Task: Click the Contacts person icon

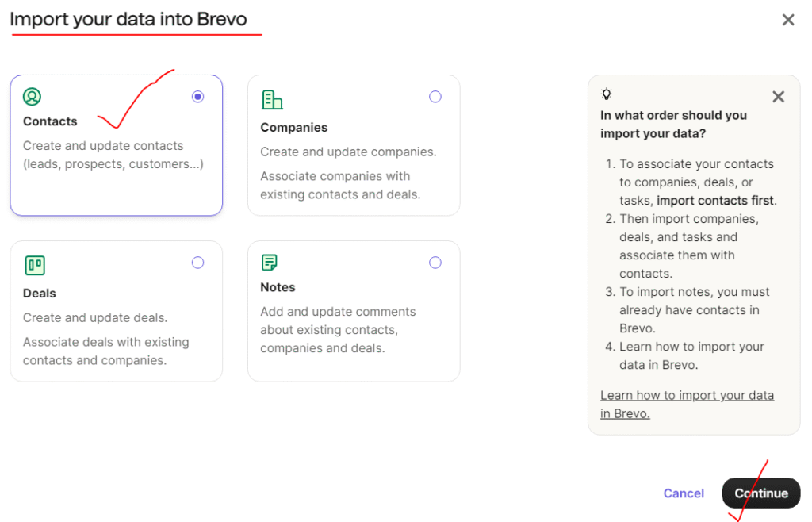Action: (32, 97)
